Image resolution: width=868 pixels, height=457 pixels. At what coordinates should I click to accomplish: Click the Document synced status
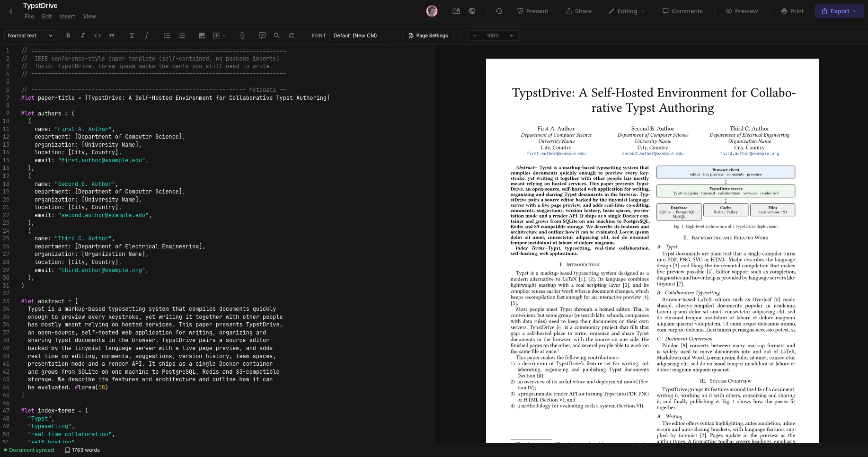[x=29, y=450]
